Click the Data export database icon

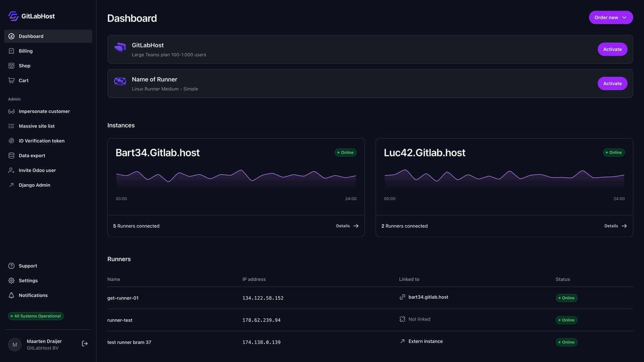pos(11,156)
